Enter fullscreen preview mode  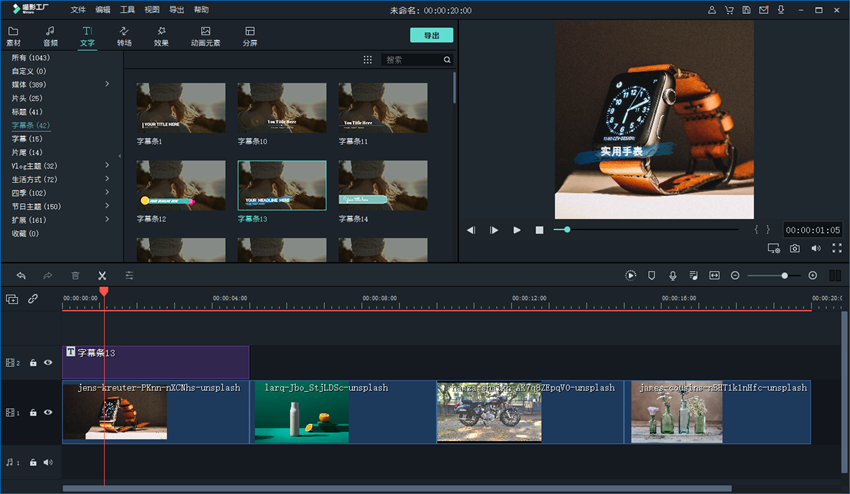837,248
